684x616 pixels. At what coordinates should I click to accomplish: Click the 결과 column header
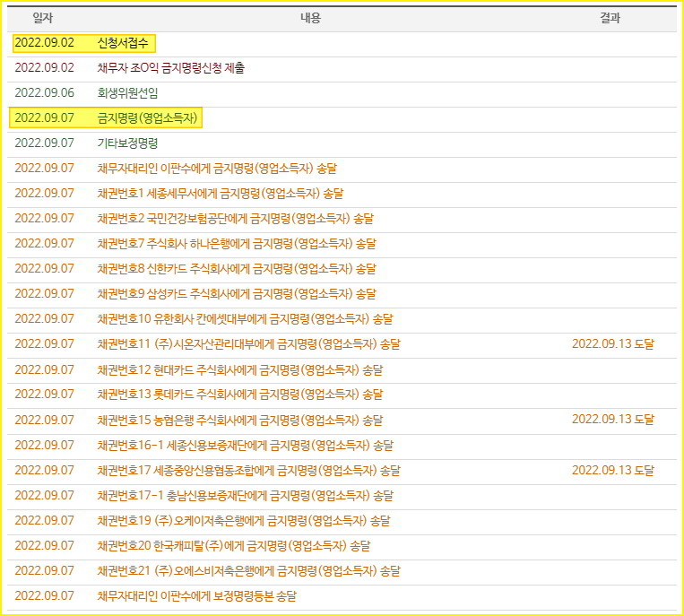pos(610,18)
